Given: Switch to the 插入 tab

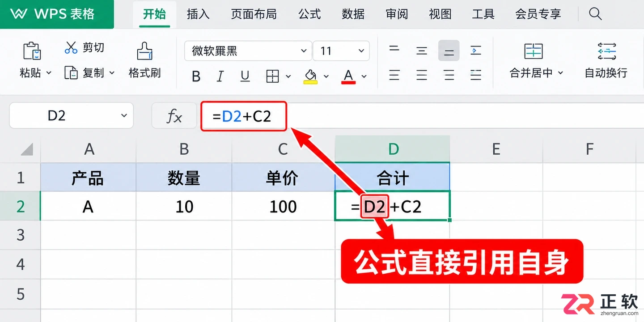Looking at the screenshot, I should coord(198,14).
